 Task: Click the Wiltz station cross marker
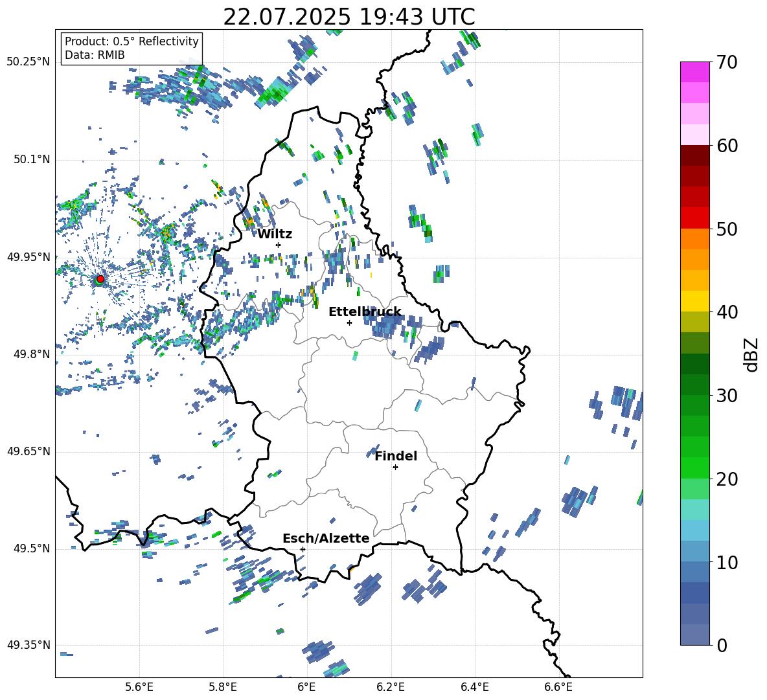point(279,245)
